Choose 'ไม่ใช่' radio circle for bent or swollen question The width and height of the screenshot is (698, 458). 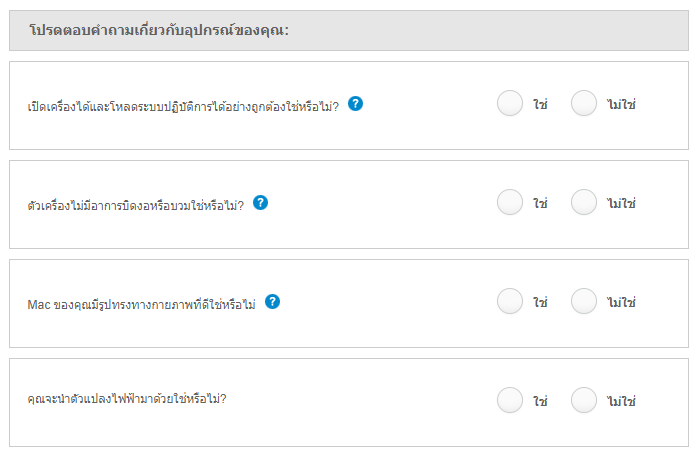[584, 202]
